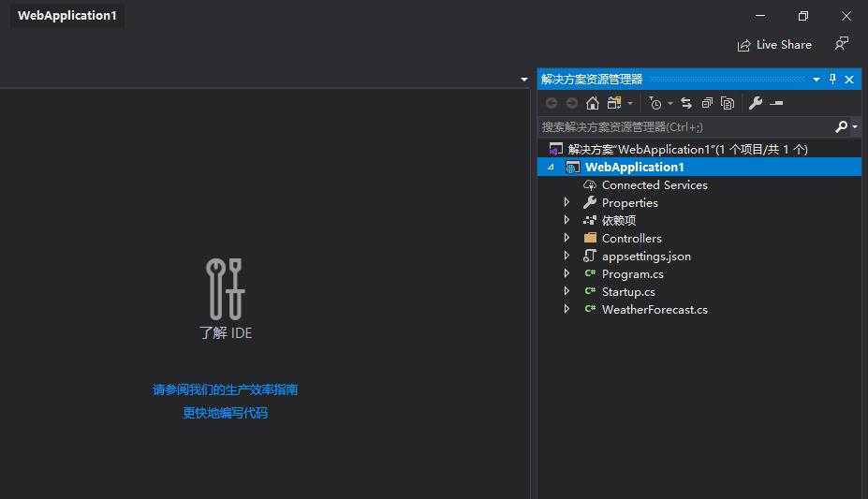
Task: Select Connected Services node
Action: click(655, 184)
